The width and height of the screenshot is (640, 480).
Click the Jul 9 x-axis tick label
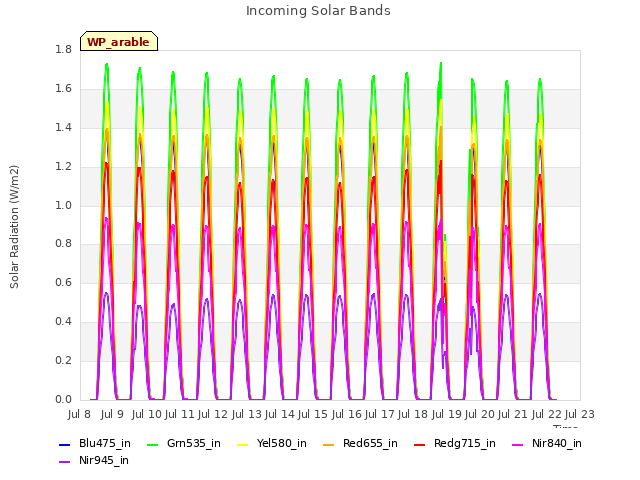pos(112,414)
